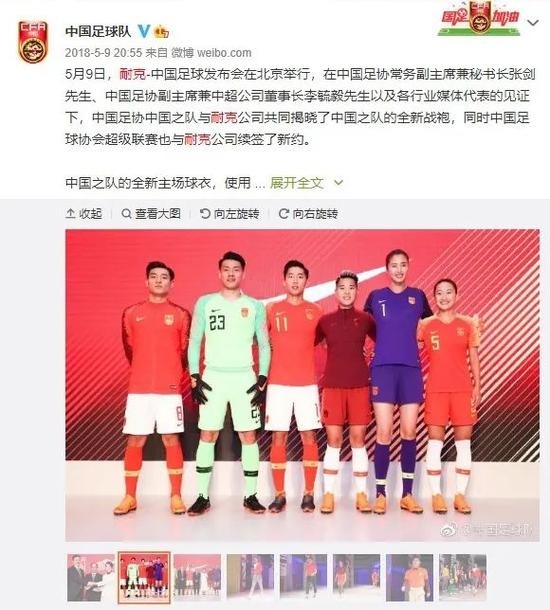Select the orange shirt close-up thumbnail
Viewport: 550px width, 610px height.
pos(410,578)
